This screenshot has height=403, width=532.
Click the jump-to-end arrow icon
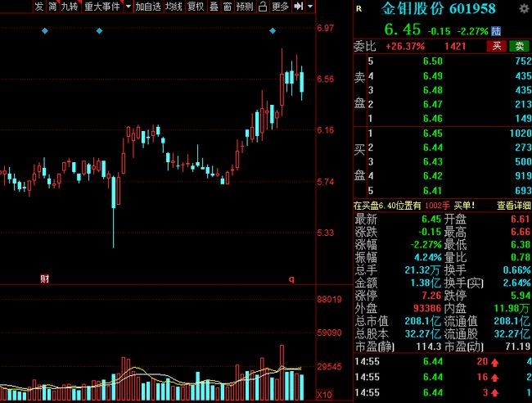tap(298, 6)
